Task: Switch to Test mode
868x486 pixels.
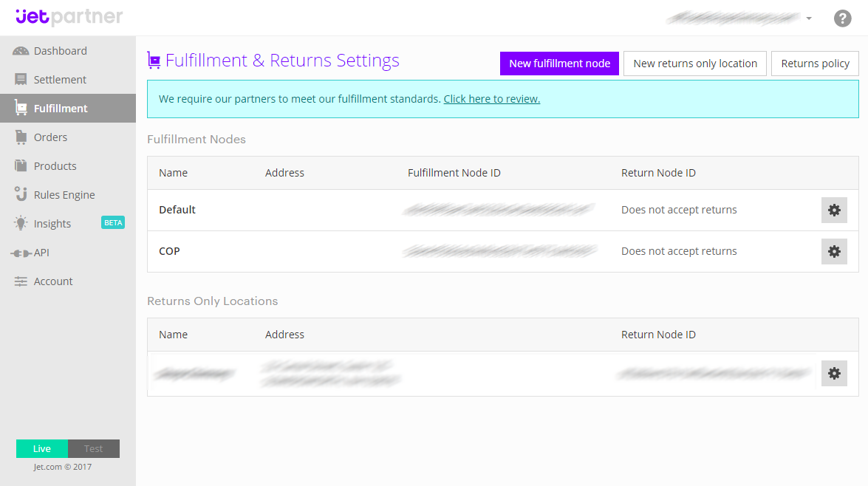Action: tap(94, 449)
